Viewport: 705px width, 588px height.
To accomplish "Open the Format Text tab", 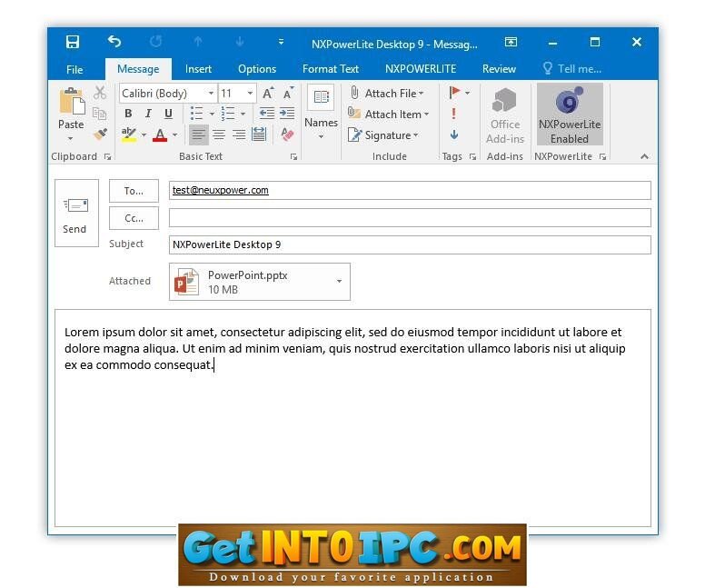I will point(331,69).
